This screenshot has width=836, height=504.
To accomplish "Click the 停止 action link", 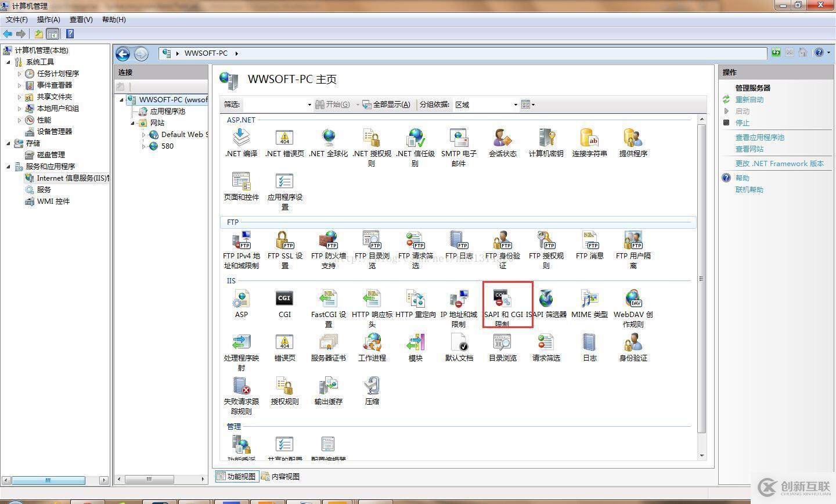I will point(743,123).
